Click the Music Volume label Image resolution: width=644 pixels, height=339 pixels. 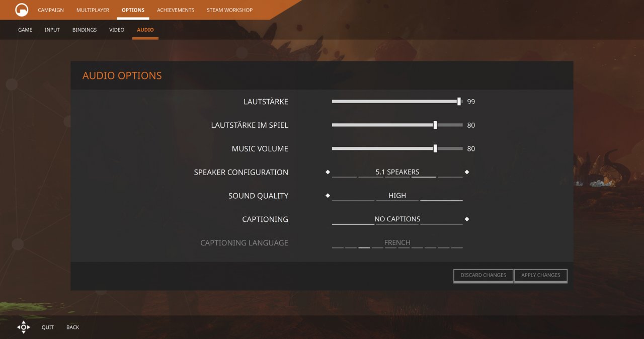coord(260,149)
